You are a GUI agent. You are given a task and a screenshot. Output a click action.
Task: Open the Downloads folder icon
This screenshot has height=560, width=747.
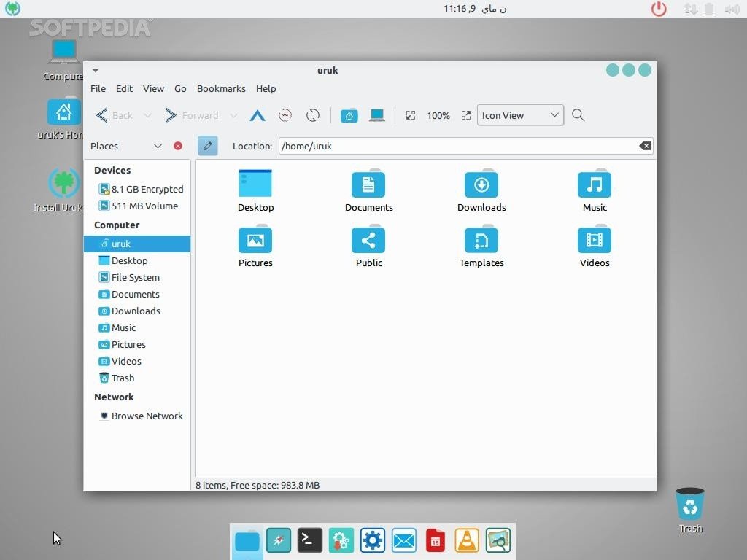pos(481,191)
